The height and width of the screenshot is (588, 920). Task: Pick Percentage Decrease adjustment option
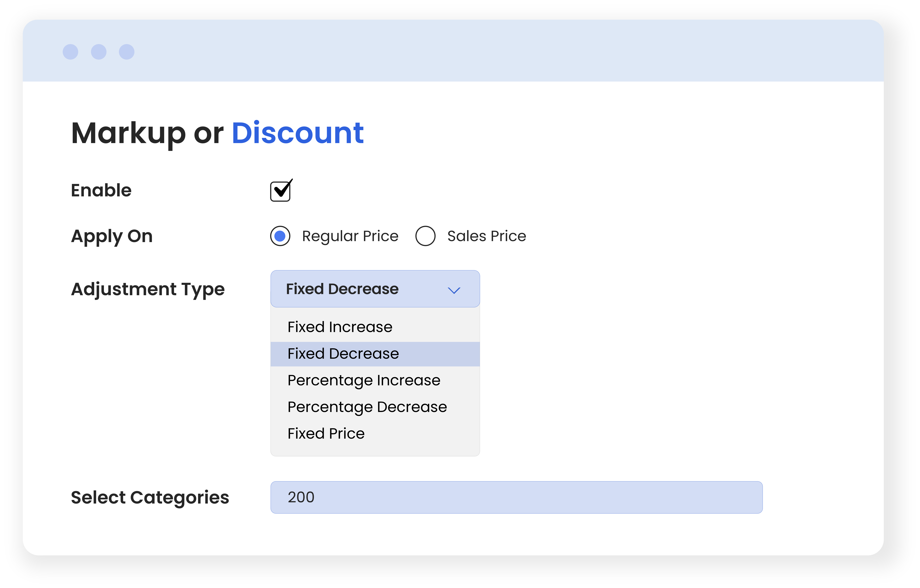coord(367,407)
